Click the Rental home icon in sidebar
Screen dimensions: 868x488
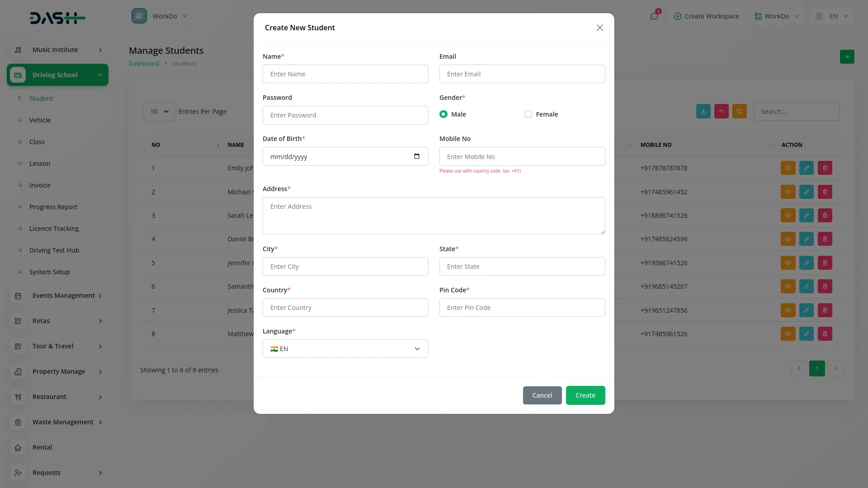(18, 447)
